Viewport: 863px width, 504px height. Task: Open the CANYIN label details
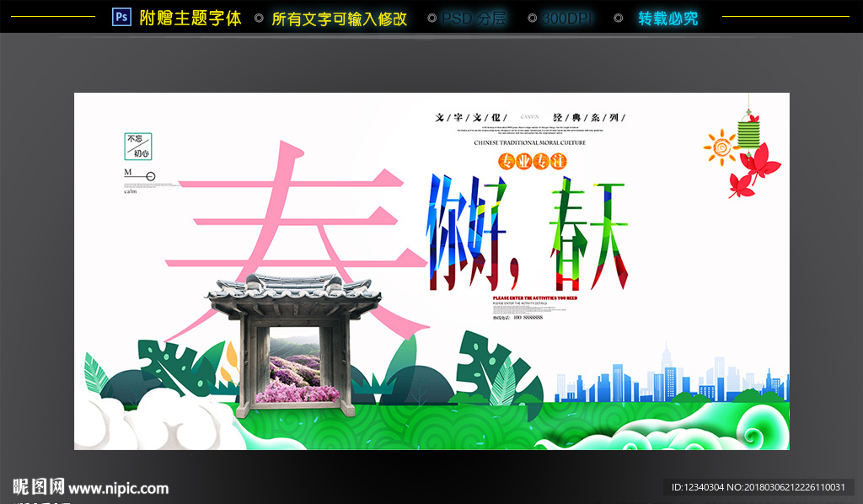click(x=530, y=115)
